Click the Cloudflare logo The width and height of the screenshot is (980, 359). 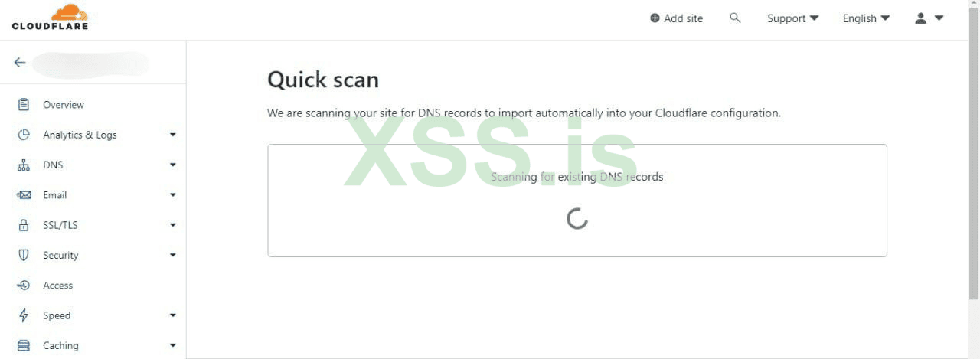pos(50,17)
